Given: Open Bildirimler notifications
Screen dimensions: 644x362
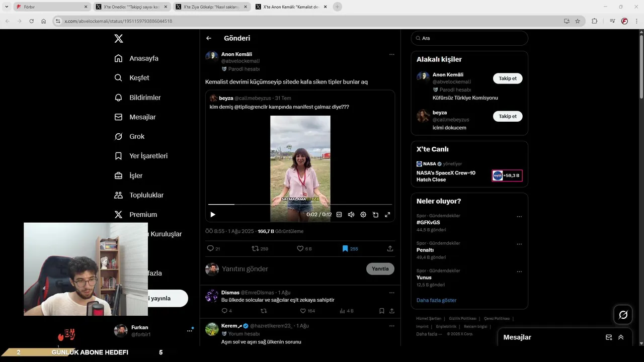Looking at the screenshot, I should [x=137, y=98].
